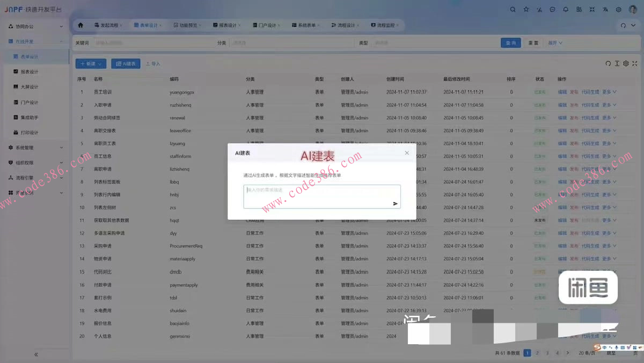644x363 pixels.
Task: Click the 重置 reset button
Action: [533, 43]
